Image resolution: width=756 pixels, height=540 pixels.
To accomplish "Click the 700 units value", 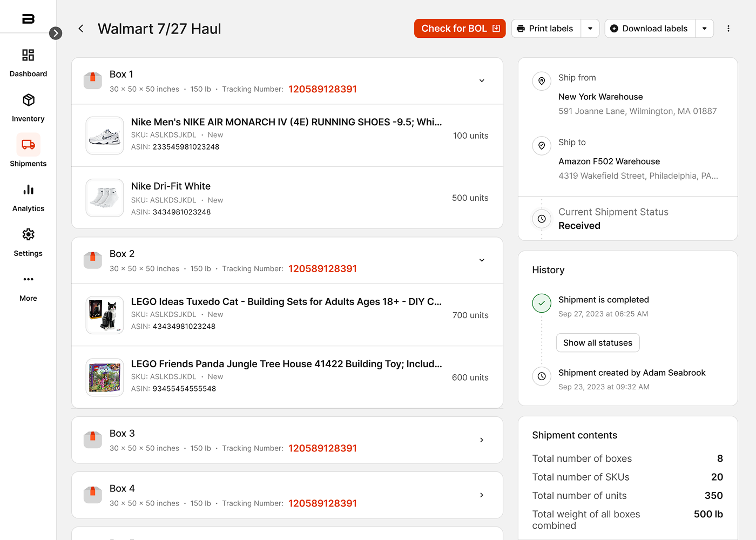I will click(x=470, y=315).
